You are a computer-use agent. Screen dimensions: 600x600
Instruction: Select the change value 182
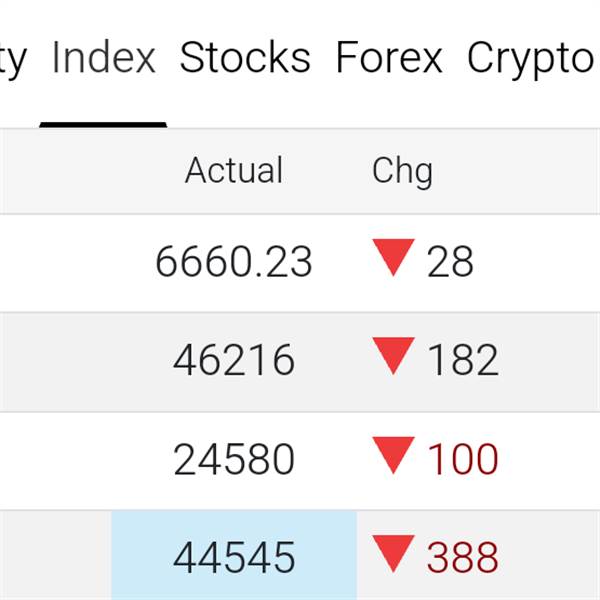click(x=463, y=361)
